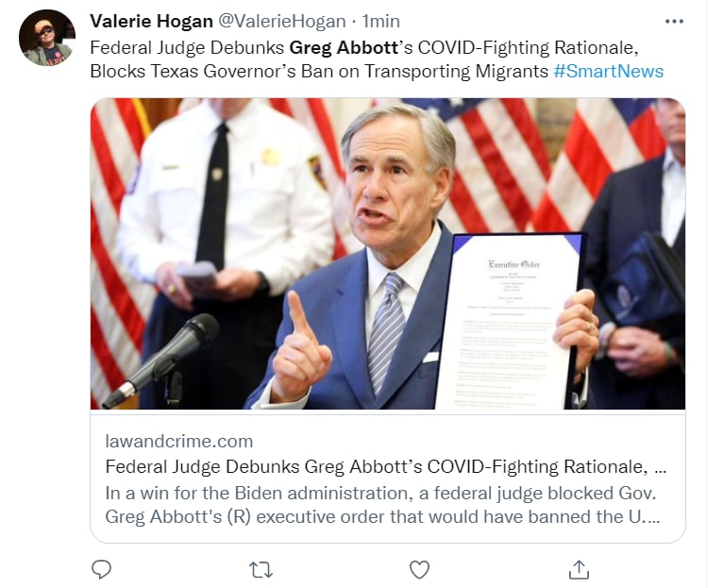Image resolution: width=707 pixels, height=588 pixels.
Task: Retweet this post using the arrows icon
Action: click(x=261, y=569)
